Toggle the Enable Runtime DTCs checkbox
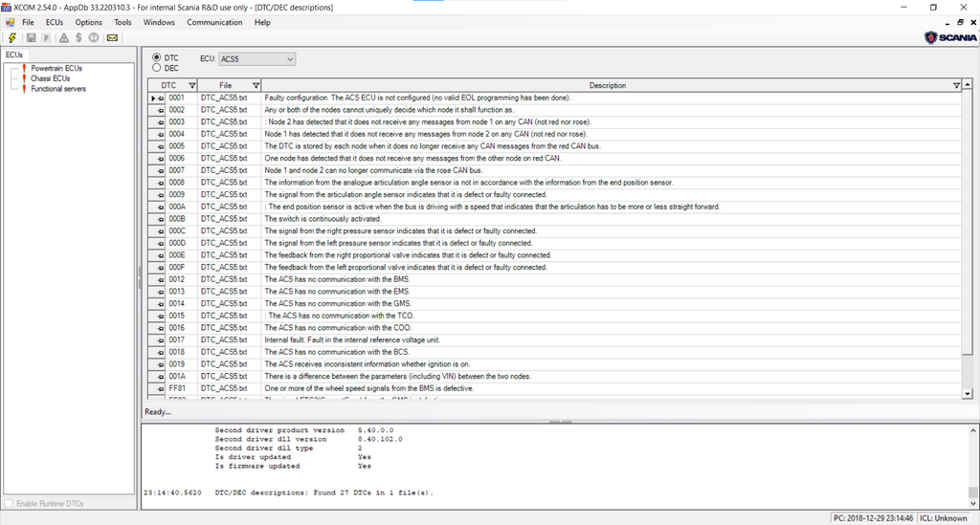Image resolution: width=980 pixels, height=525 pixels. 9,503
